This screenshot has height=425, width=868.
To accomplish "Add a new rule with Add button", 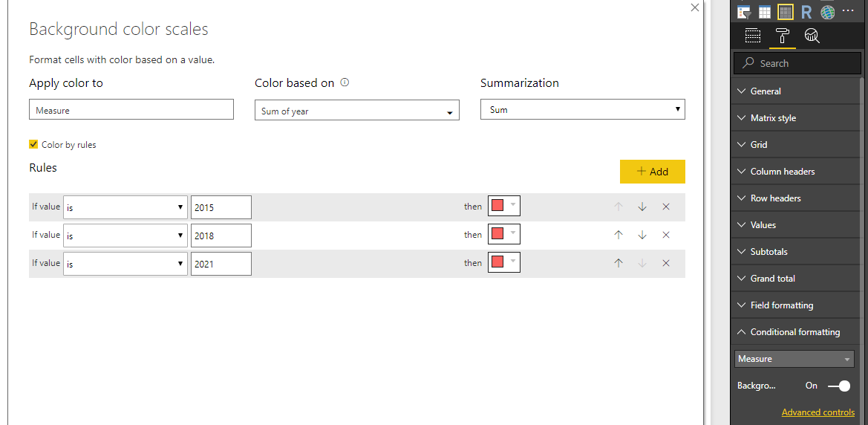I will point(653,171).
